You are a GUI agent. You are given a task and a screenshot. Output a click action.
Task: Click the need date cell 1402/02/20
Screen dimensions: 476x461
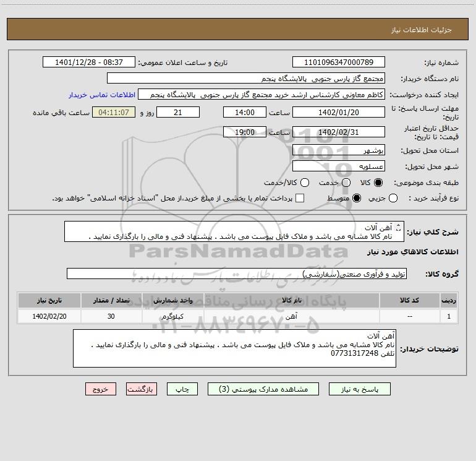point(49,316)
